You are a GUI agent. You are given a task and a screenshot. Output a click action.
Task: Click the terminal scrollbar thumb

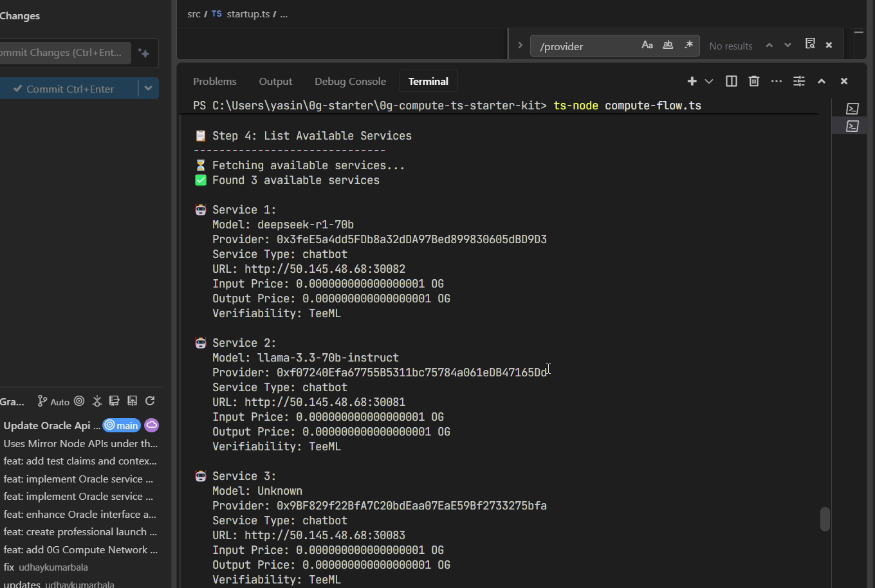tap(825, 519)
